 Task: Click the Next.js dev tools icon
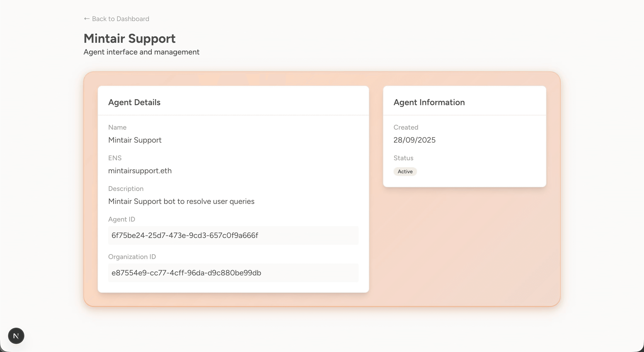16,336
